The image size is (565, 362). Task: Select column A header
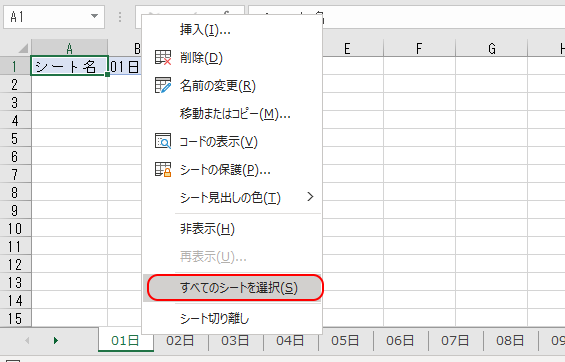(x=70, y=48)
